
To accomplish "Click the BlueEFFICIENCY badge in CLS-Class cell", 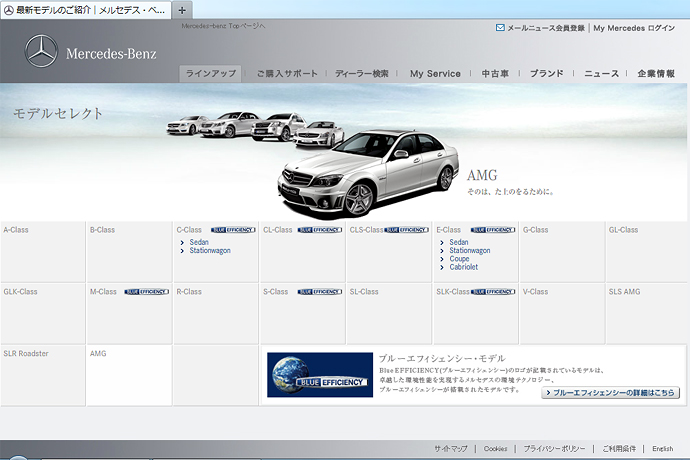I will 407,230.
